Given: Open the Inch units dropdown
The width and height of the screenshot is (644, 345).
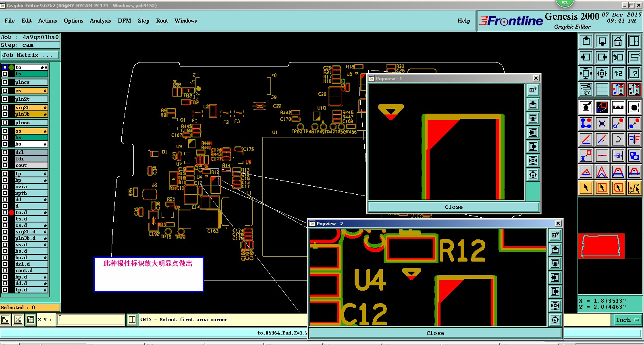Looking at the screenshot, I should [x=627, y=320].
